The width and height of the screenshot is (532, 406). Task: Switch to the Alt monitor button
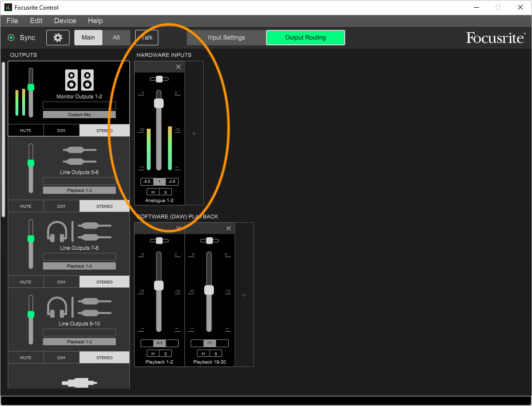[x=116, y=38]
